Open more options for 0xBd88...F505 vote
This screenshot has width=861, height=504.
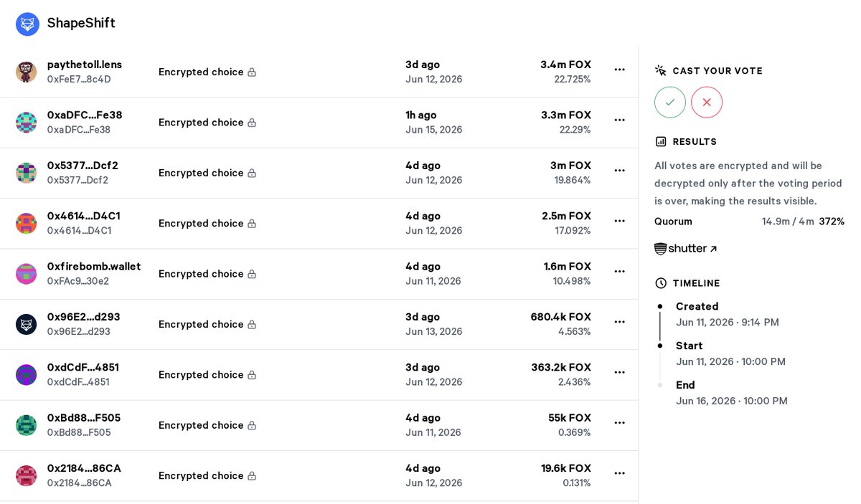point(620,422)
